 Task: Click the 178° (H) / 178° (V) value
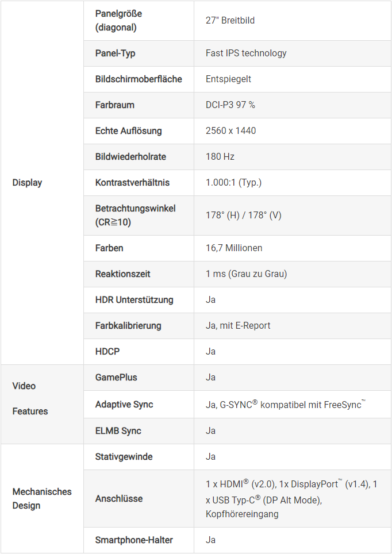[244, 215]
